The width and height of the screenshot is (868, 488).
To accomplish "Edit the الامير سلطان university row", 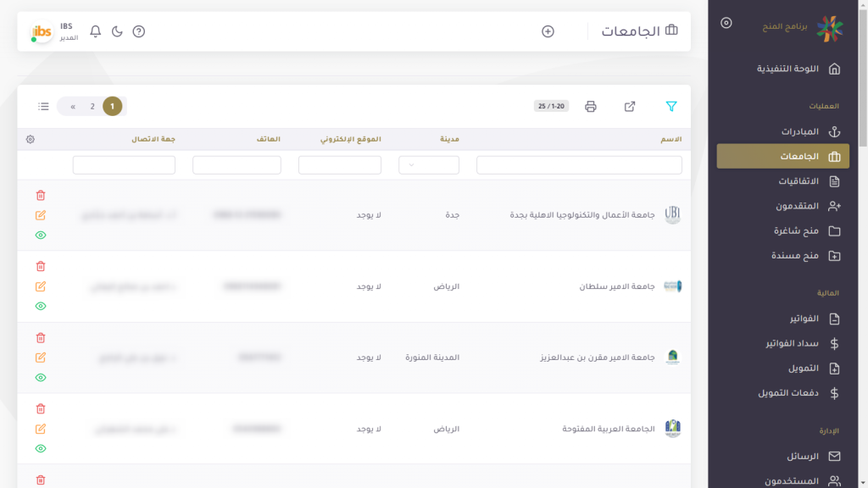I will [41, 286].
